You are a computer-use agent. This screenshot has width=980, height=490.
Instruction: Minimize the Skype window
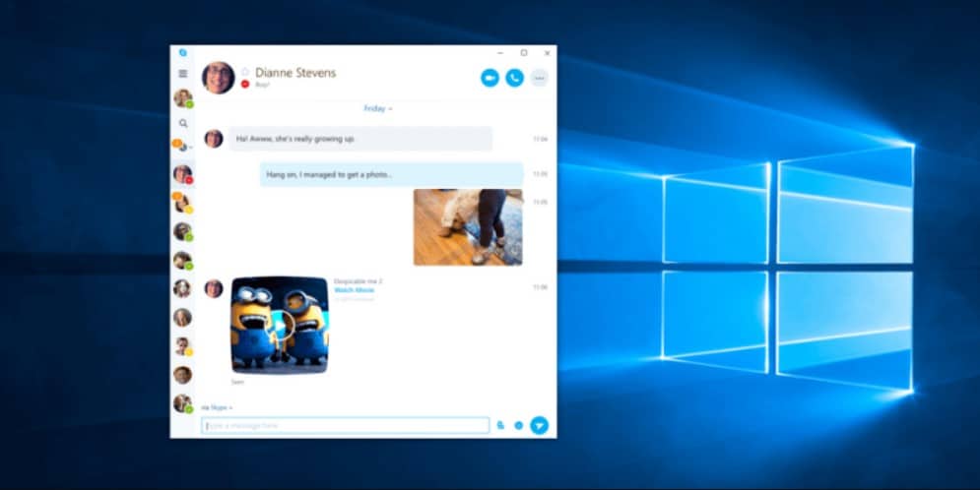tap(500, 53)
